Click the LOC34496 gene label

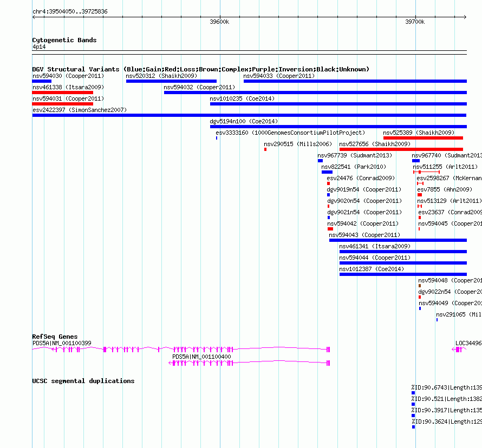(468, 343)
